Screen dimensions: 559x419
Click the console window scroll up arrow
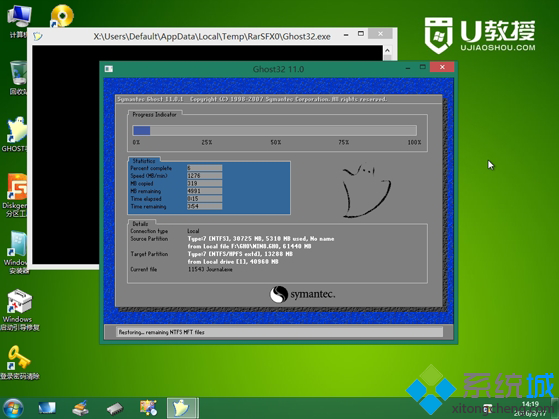387,51
